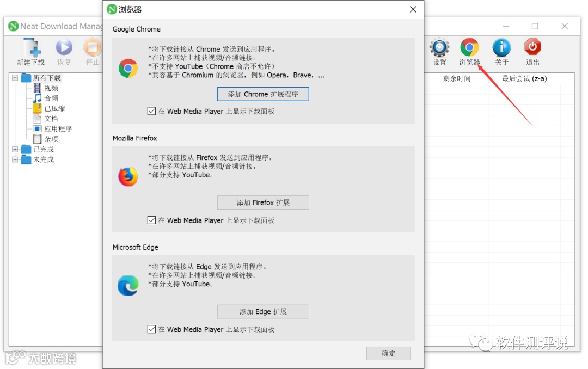Expand the 已完成 tree node
This screenshot has height=369, width=588.
[15, 149]
